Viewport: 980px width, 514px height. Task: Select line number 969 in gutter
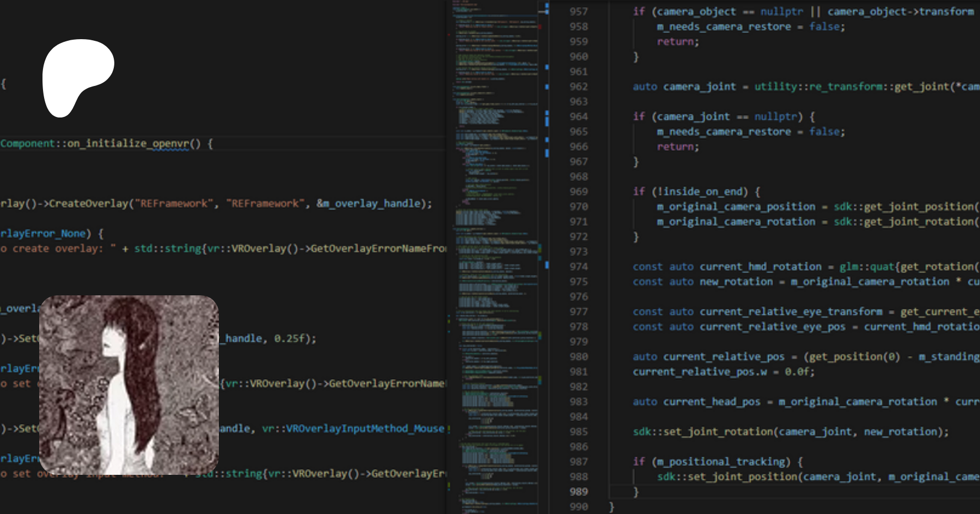[x=578, y=191]
